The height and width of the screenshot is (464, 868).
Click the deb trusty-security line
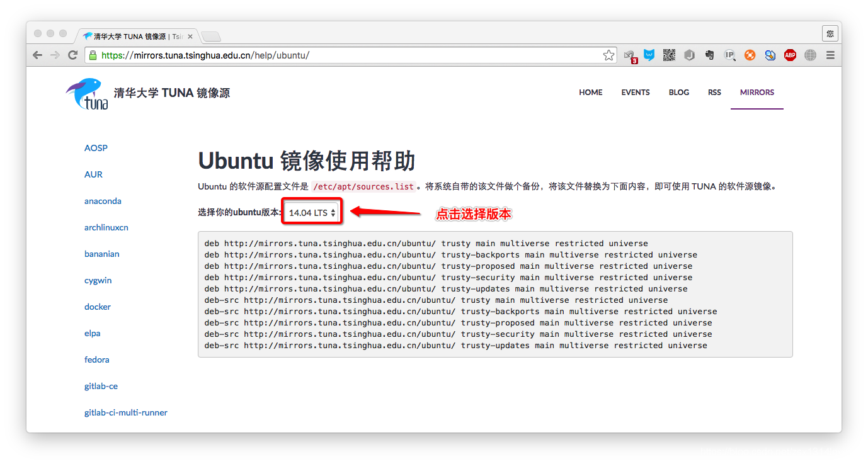[448, 278]
